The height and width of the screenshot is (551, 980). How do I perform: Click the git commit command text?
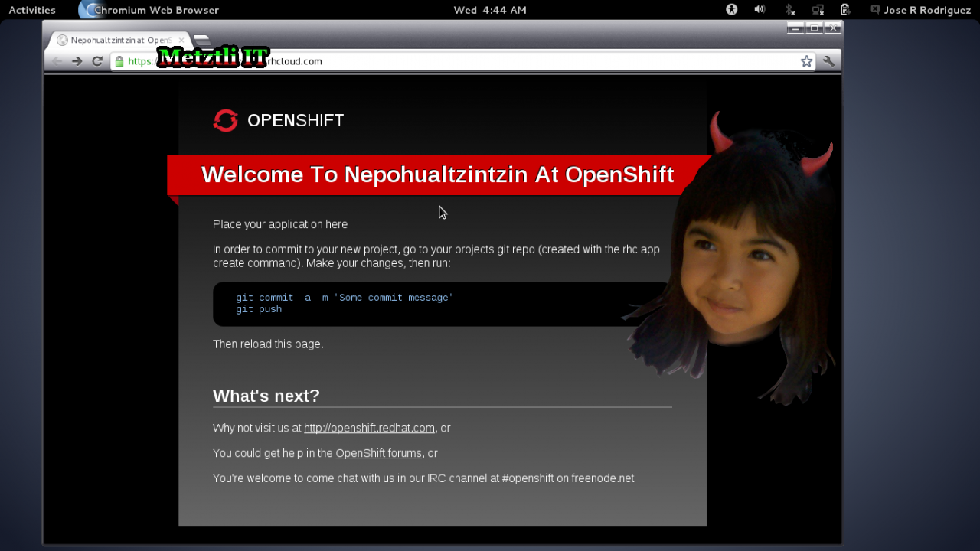tap(345, 298)
